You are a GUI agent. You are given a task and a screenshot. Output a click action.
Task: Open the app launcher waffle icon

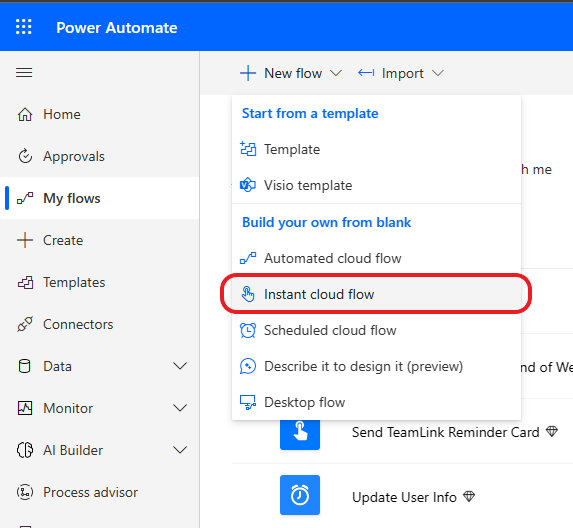point(24,27)
